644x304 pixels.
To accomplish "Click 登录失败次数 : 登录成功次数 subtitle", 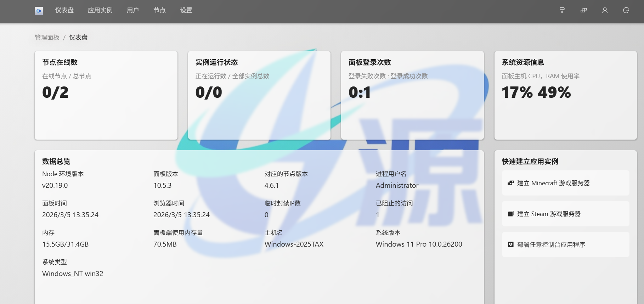I will [388, 76].
